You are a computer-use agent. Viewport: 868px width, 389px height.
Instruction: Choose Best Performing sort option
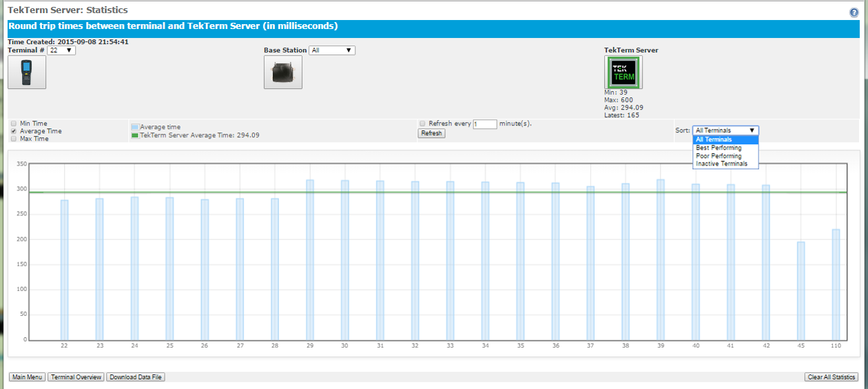pyautogui.click(x=726, y=148)
